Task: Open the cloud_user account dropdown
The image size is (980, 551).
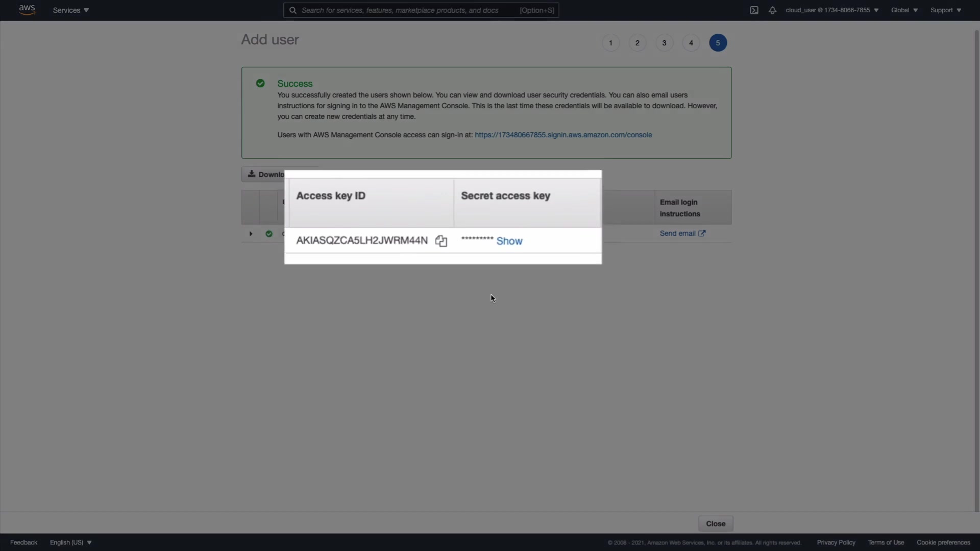Action: (x=831, y=10)
